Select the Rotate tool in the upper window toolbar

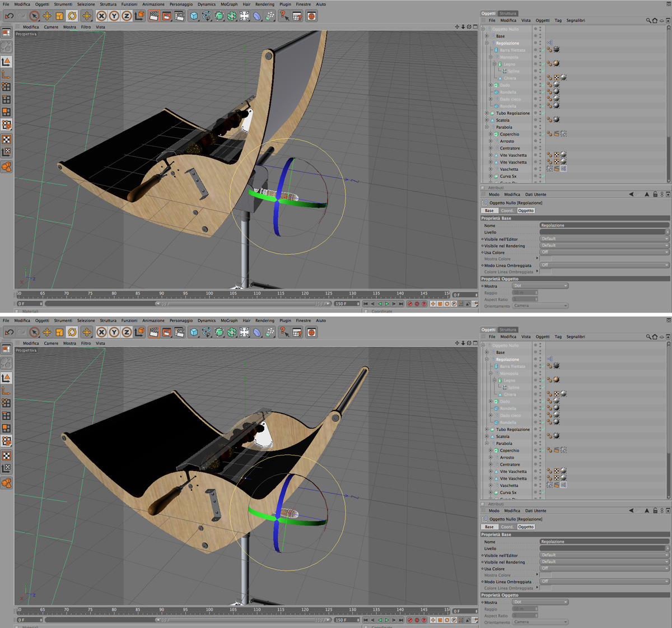click(72, 16)
